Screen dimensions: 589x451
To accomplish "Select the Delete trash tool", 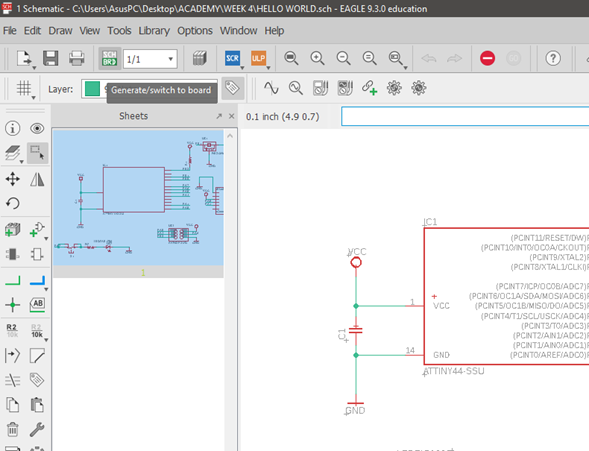I will pyautogui.click(x=12, y=429).
